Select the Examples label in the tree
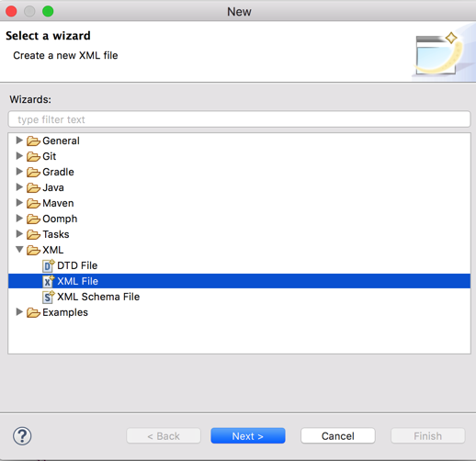This screenshot has width=476, height=461. [x=65, y=312]
